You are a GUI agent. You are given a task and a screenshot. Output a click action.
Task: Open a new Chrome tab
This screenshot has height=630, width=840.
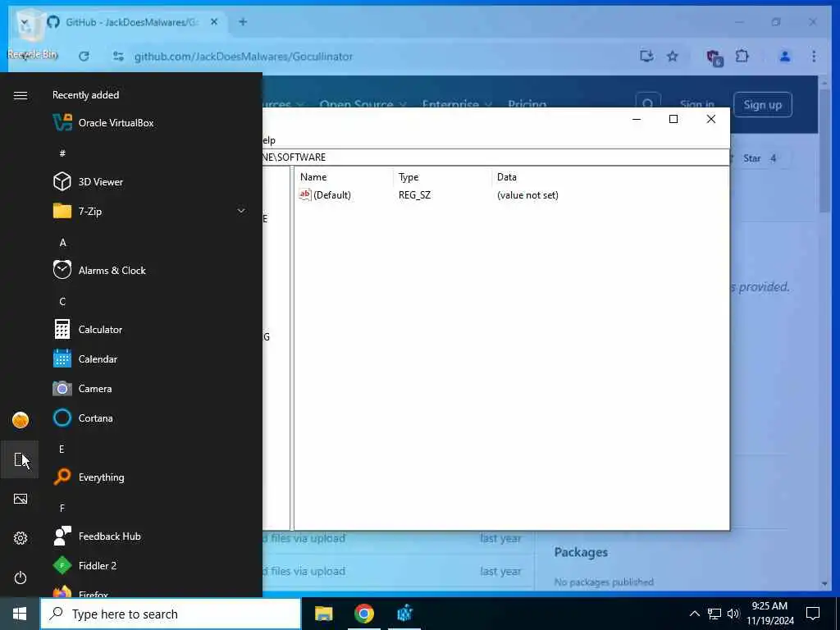(243, 22)
